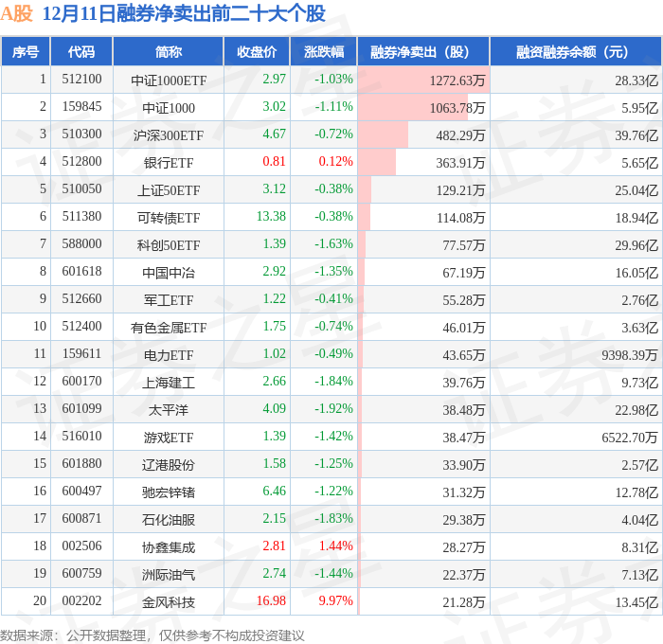
Task: Select the stock code 002506
Action: pos(81,546)
